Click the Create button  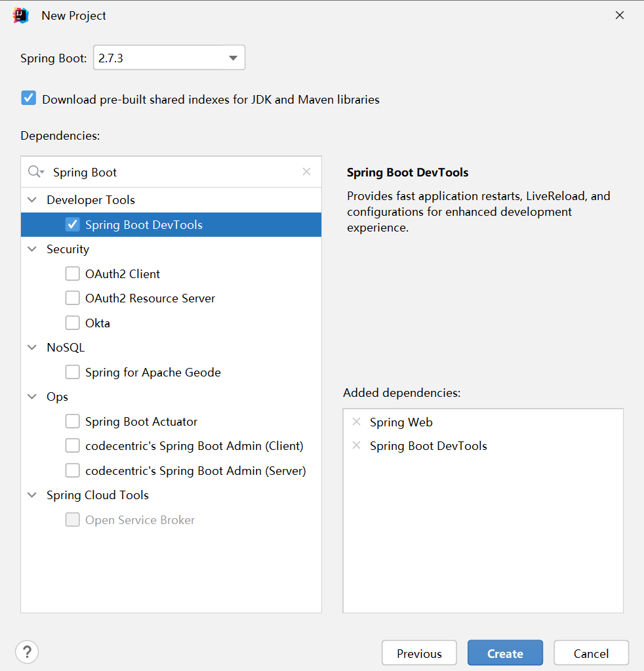pyautogui.click(x=505, y=653)
